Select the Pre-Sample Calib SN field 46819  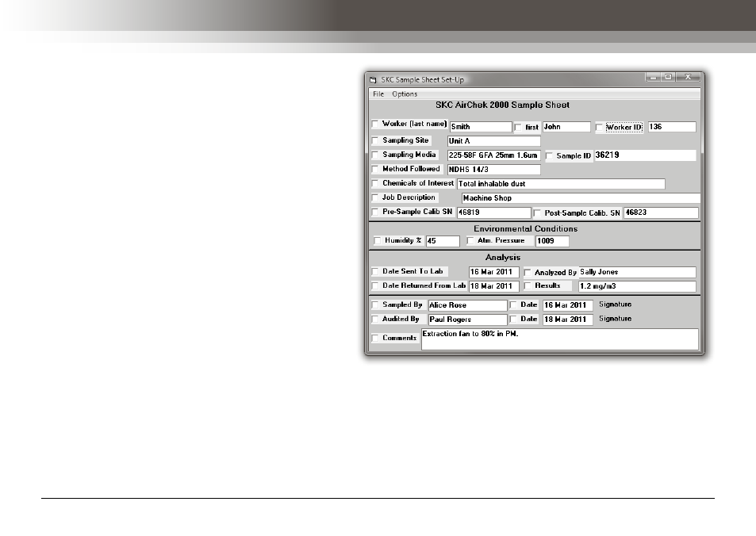pos(493,212)
